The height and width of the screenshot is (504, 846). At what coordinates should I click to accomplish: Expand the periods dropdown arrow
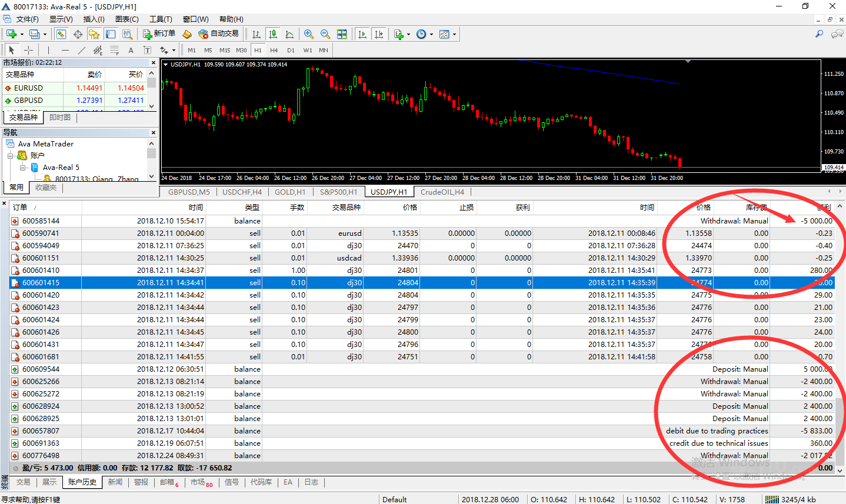(x=431, y=34)
